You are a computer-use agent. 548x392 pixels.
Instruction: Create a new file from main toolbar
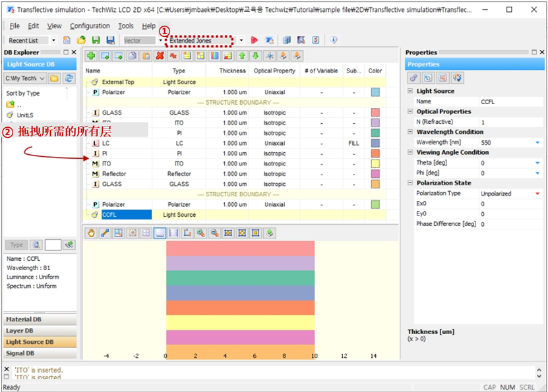pyautogui.click(x=67, y=40)
